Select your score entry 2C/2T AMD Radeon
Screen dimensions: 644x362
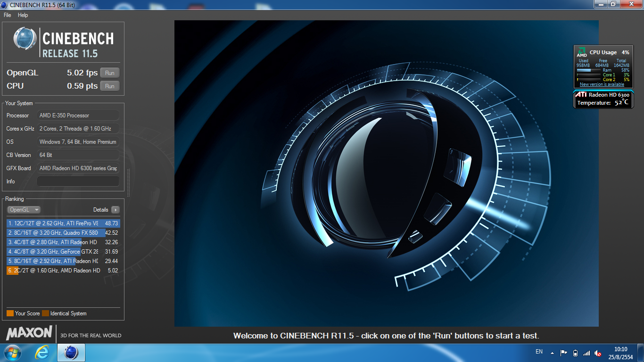63,271
